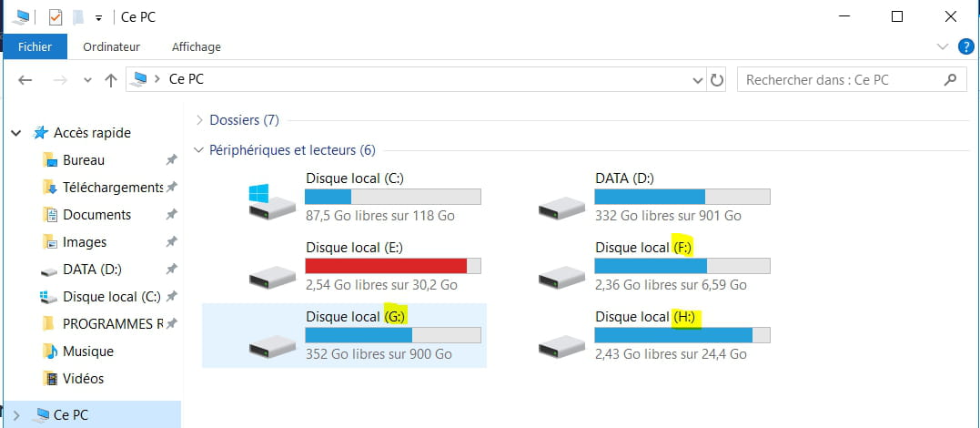Switch to the Affichage tab
Viewport: 980px width, 428px height.
point(197,47)
